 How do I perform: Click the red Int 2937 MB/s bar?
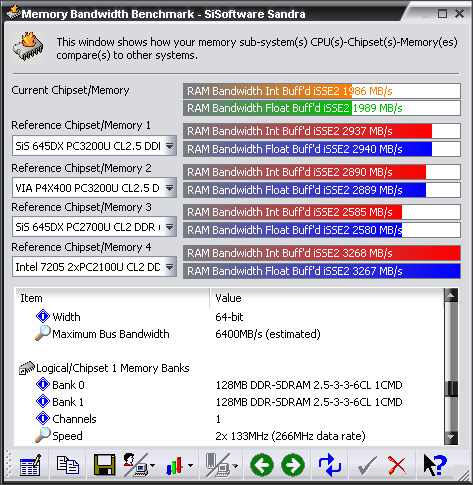point(322,131)
